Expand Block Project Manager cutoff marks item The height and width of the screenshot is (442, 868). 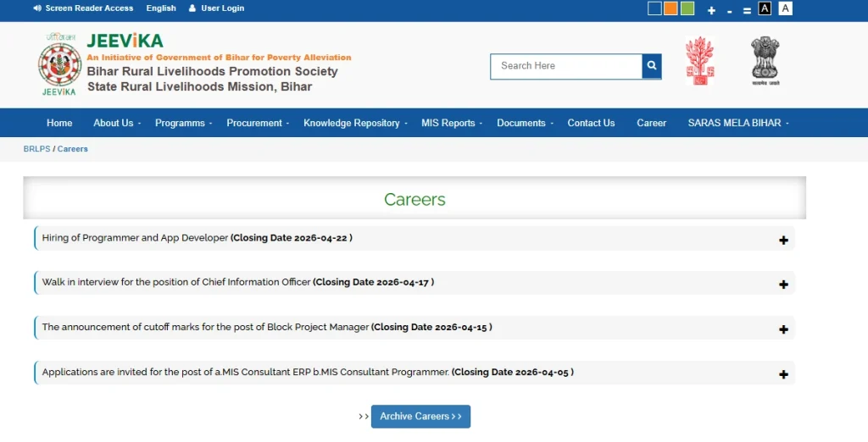coord(783,329)
